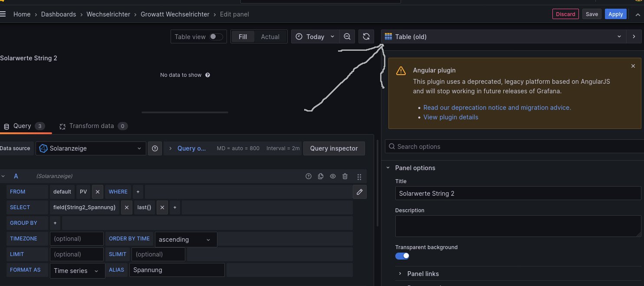Disable the Transparent background switch
Screen dimensions: 644x286
tap(402, 256)
